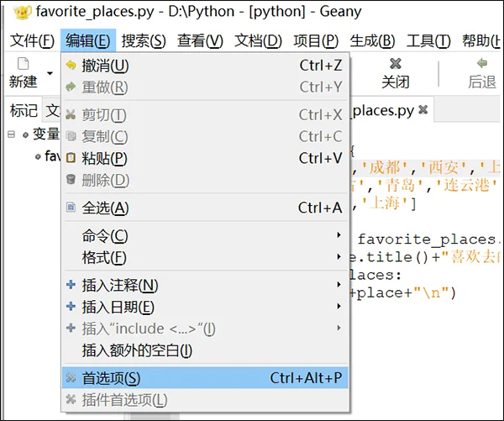Click the Paste (粘贴) clipboard icon
This screenshot has height=421, width=504.
pyautogui.click(x=71, y=158)
